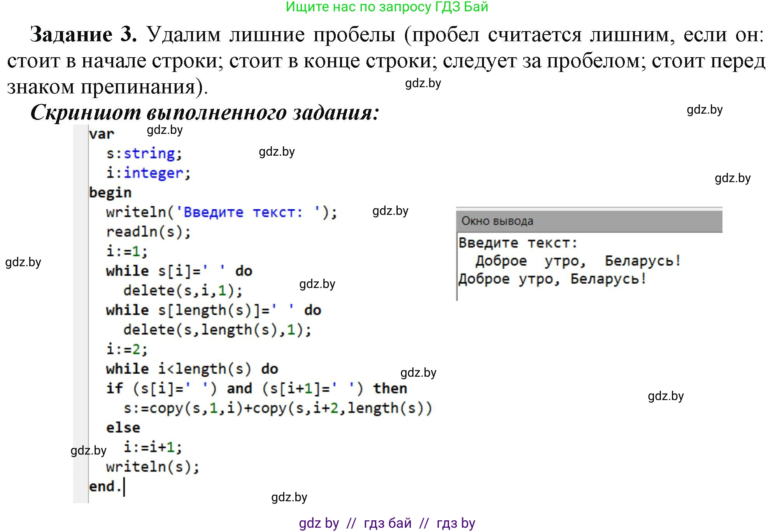Click the 'var' keyword line in code
The height and width of the screenshot is (532, 775).
tap(102, 134)
